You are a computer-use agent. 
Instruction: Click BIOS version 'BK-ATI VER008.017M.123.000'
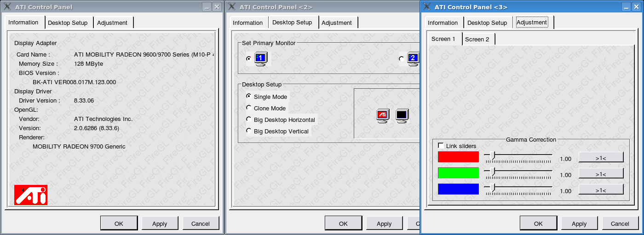[x=74, y=82]
